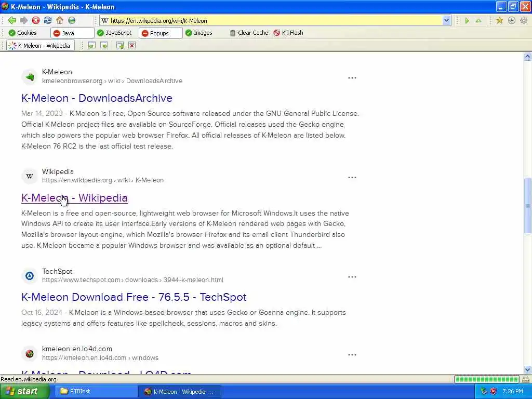Click the previous tab icon in the tab bar
This screenshot has width=532, height=399.
click(91, 46)
